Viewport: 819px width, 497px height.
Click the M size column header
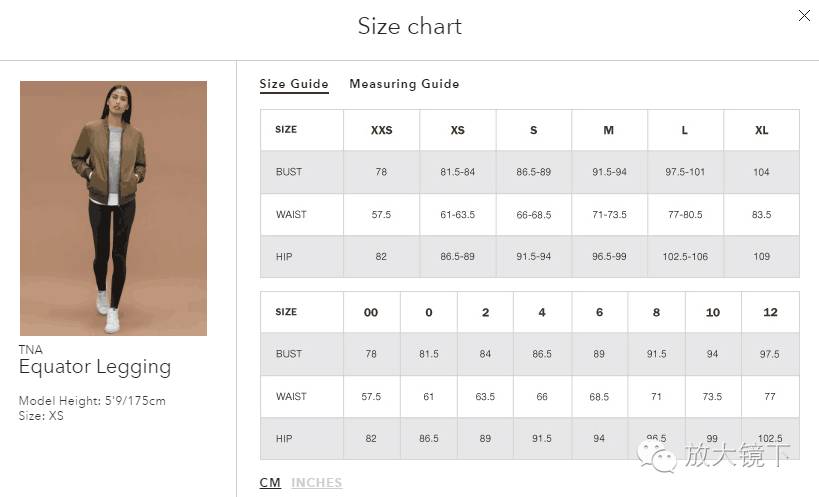pos(609,130)
